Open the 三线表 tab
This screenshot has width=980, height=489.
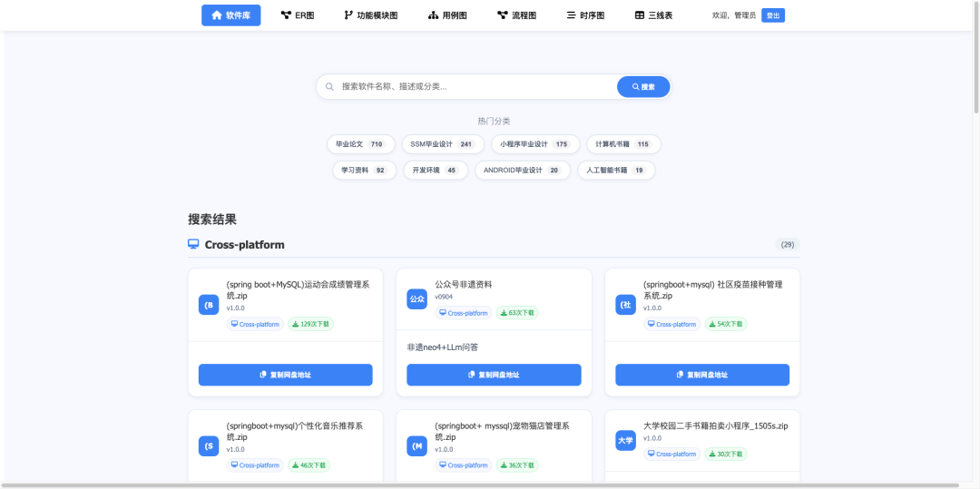[653, 15]
